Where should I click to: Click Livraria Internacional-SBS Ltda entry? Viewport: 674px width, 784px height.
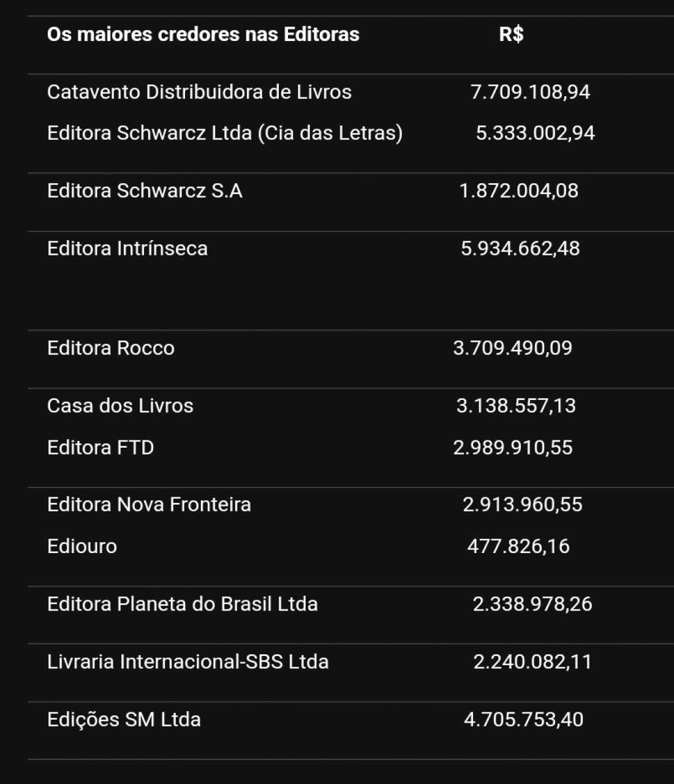pos(188,661)
